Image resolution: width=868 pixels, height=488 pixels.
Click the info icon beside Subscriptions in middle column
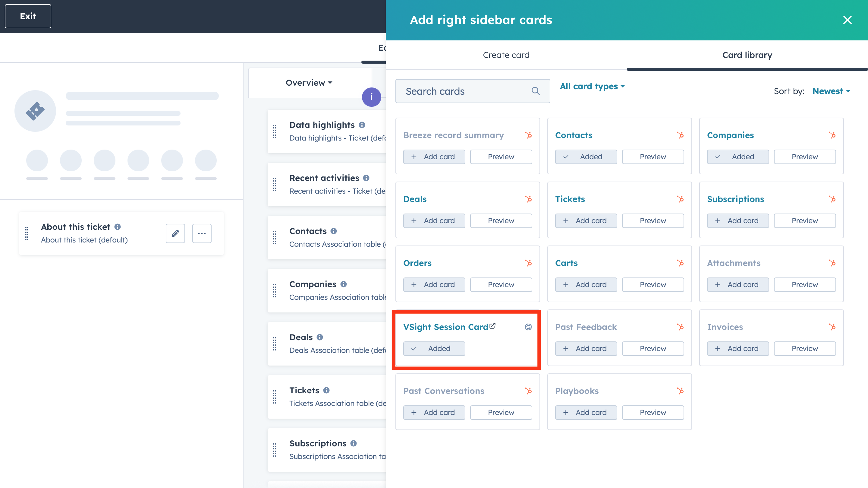(x=354, y=443)
